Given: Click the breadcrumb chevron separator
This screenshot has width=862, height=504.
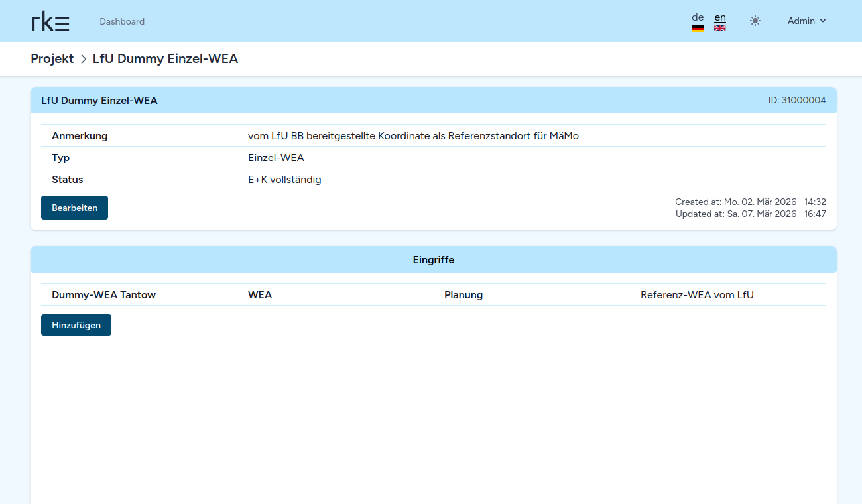Looking at the screenshot, I should point(84,59).
